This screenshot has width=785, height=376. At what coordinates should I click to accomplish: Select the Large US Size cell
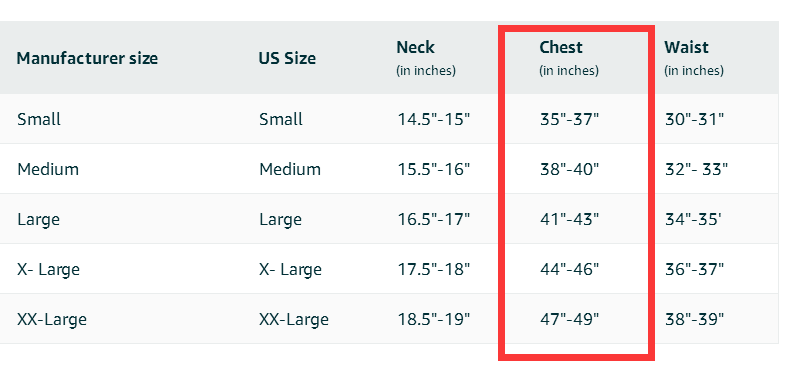[280, 219]
